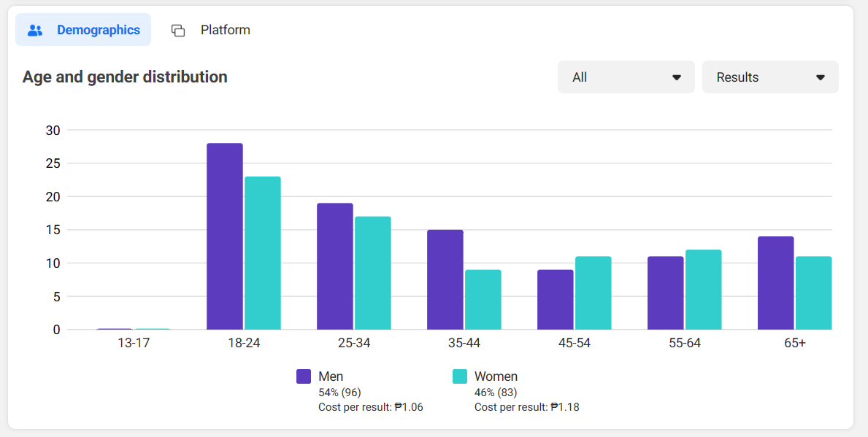Click the teal Women legend swatch
The width and height of the screenshot is (868, 437).
[x=460, y=376]
